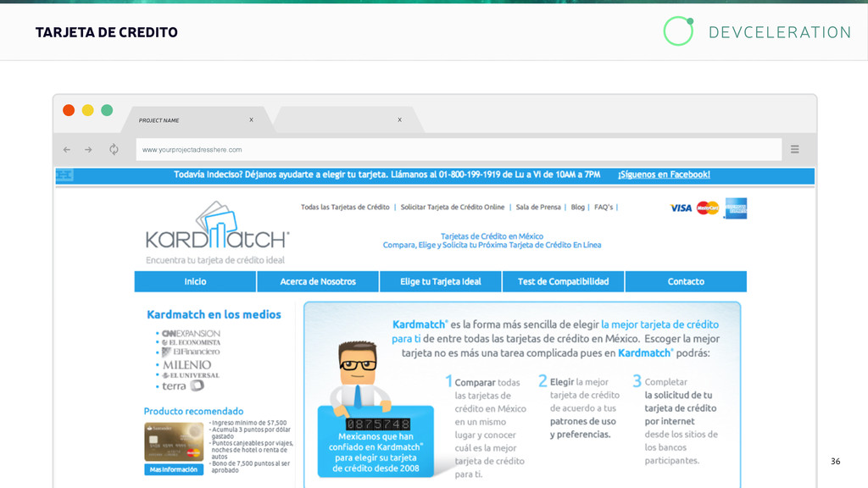Viewport: 868px width, 488px height.
Task: Click step 2 'Elegir' text
Action: click(x=562, y=382)
